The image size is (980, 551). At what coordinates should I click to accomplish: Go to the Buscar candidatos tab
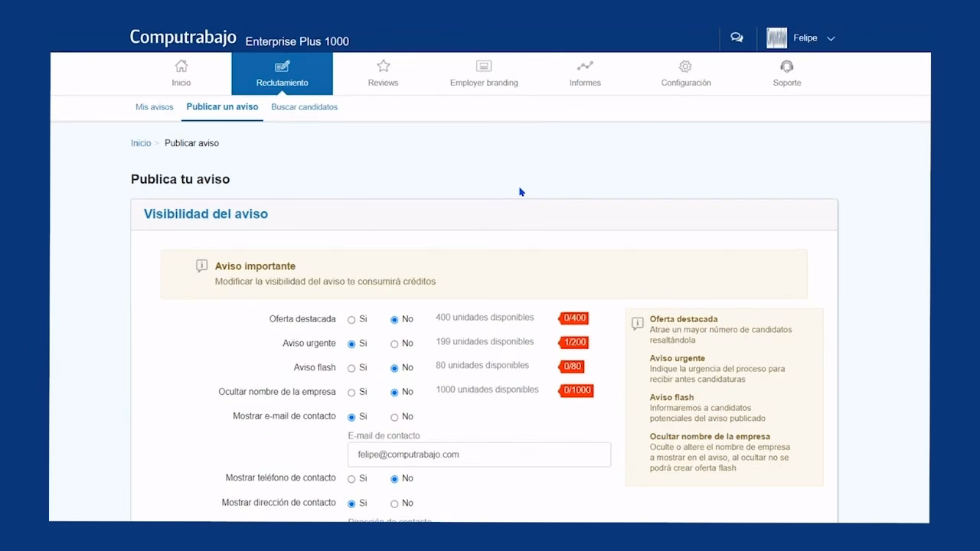304,107
